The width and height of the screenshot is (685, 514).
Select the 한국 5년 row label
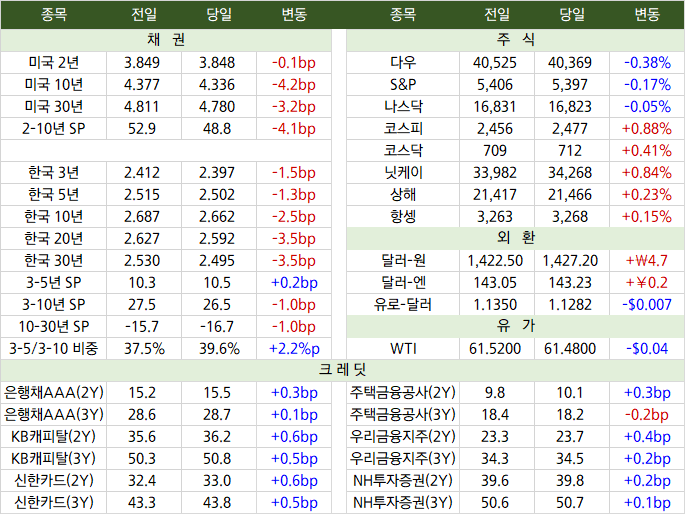point(54,195)
